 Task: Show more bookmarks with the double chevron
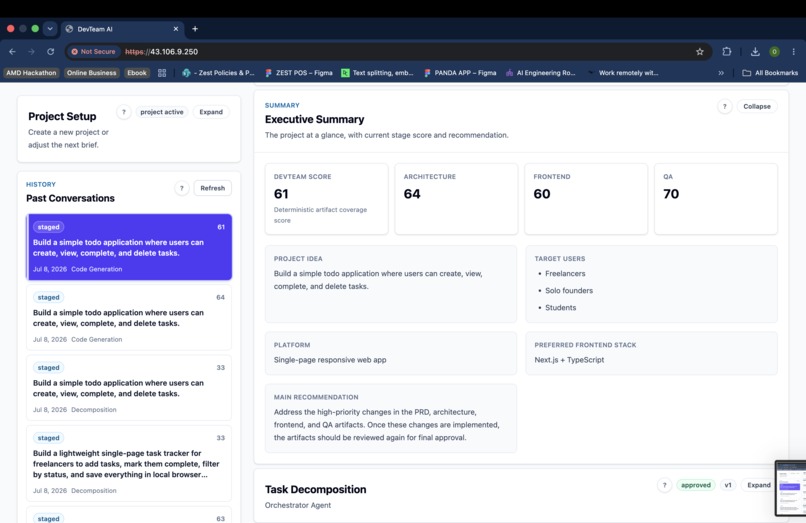(721, 73)
